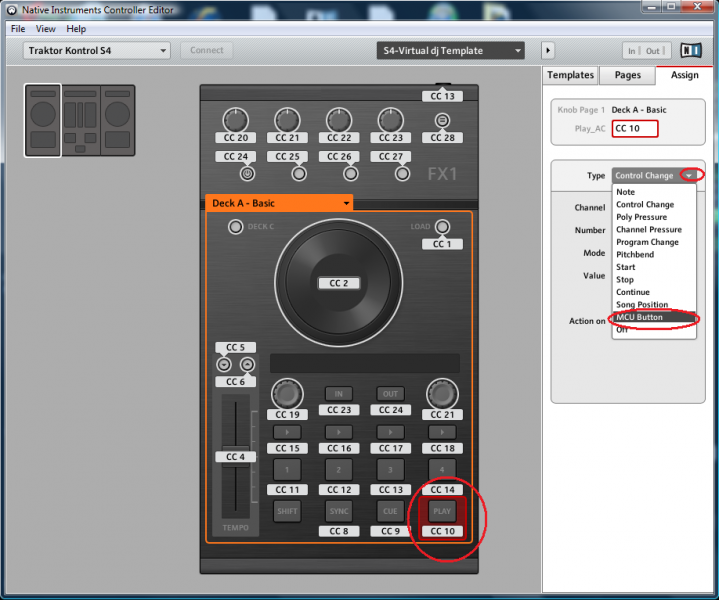Viewport: 719px width, 600px height.
Task: Click hotcue button 2
Action: pyautogui.click(x=339, y=470)
